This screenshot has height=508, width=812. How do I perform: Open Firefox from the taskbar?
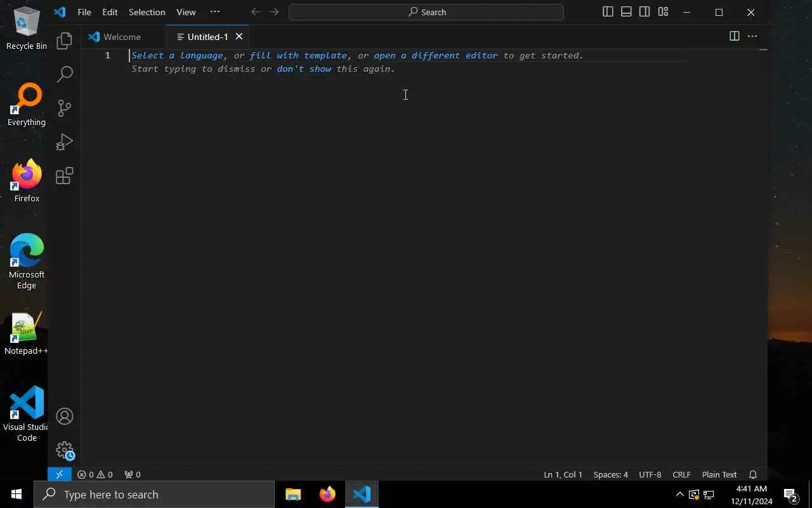pyautogui.click(x=327, y=494)
